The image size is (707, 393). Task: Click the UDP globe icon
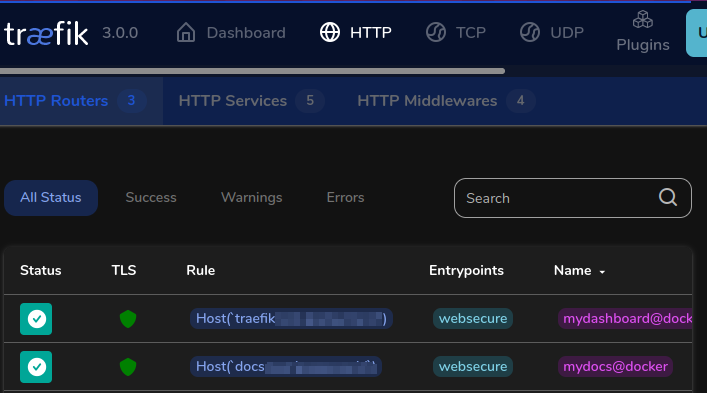click(530, 32)
